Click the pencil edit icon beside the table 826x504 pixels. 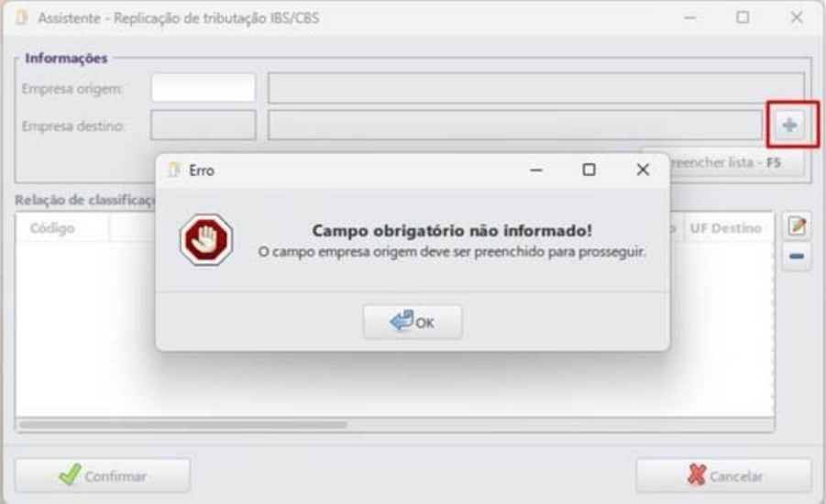click(x=797, y=226)
